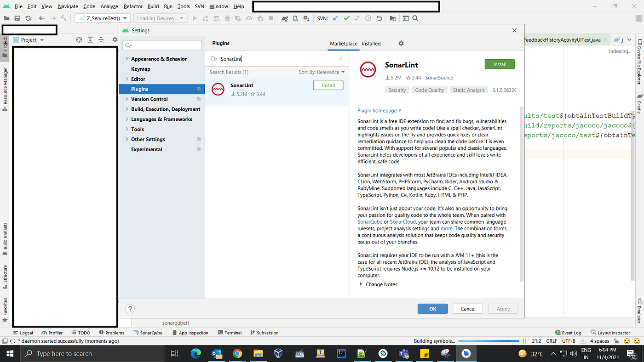
Task: Open the Terminal panel
Action: [x=233, y=332]
